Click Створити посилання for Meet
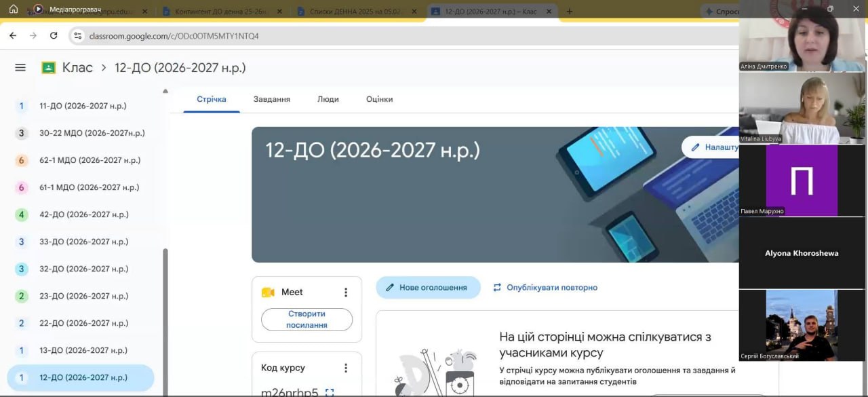Image resolution: width=868 pixels, height=397 pixels. 307,320
